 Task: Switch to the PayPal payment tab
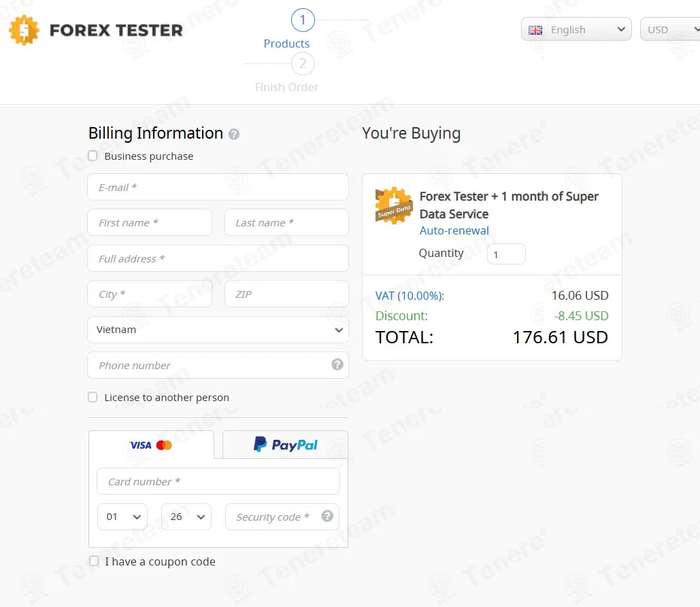coord(285,445)
